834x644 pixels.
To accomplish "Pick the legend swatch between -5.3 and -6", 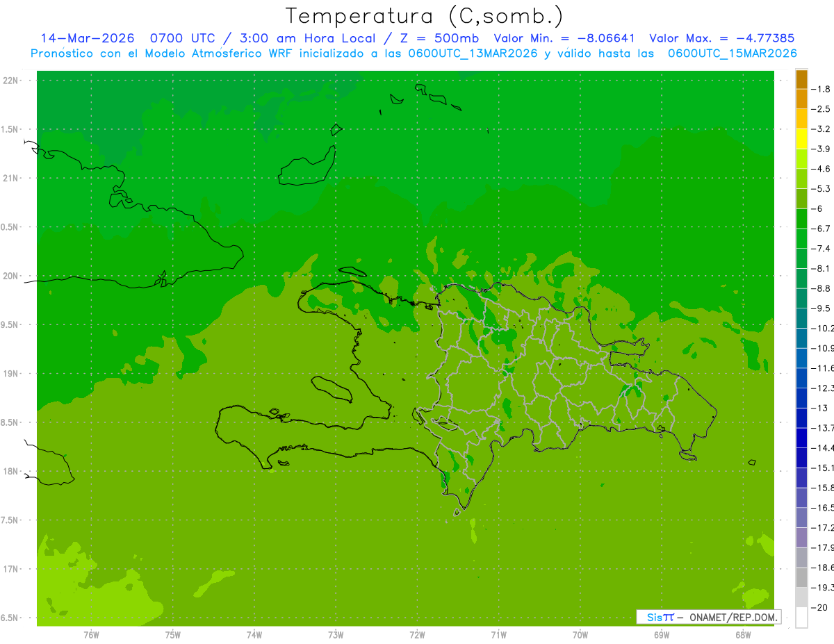I will pos(801,198).
